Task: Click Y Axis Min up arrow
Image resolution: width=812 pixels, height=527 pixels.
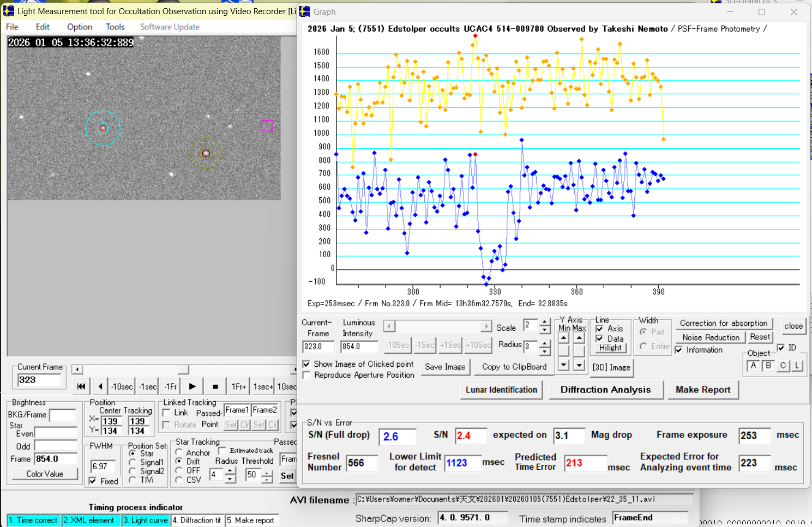Action: pyautogui.click(x=564, y=338)
